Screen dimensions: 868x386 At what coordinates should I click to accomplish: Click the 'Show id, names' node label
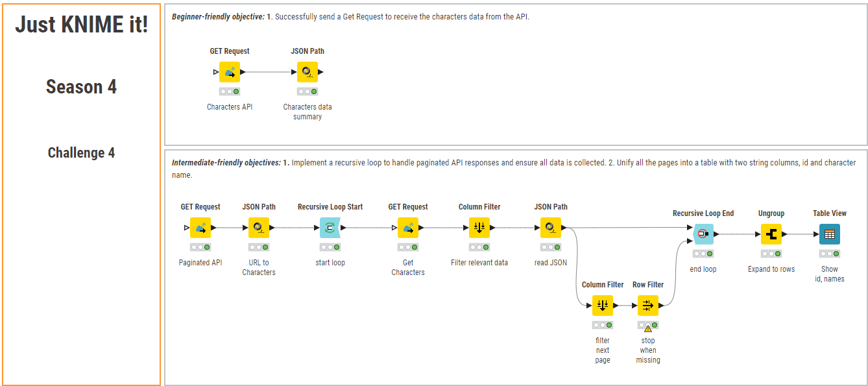(830, 274)
